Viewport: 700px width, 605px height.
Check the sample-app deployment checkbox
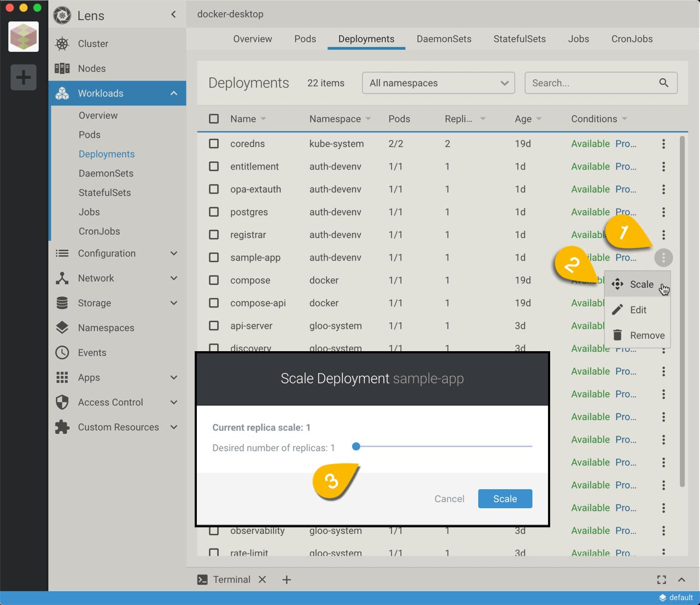(x=214, y=257)
